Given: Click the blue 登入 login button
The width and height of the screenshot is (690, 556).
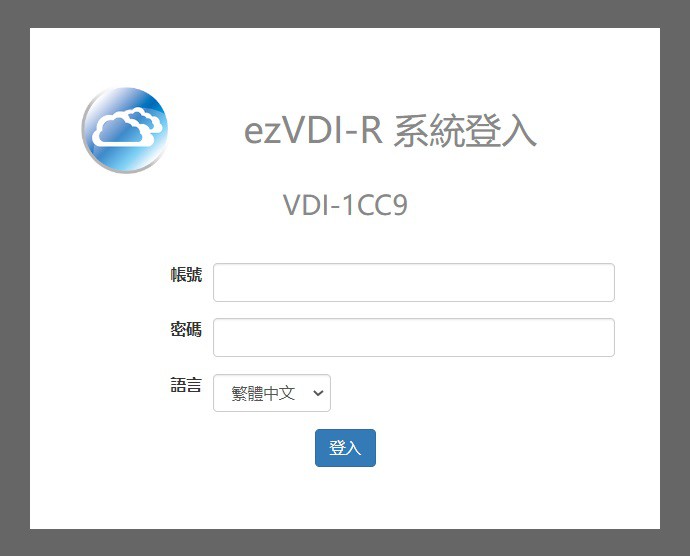Looking at the screenshot, I should 345,448.
